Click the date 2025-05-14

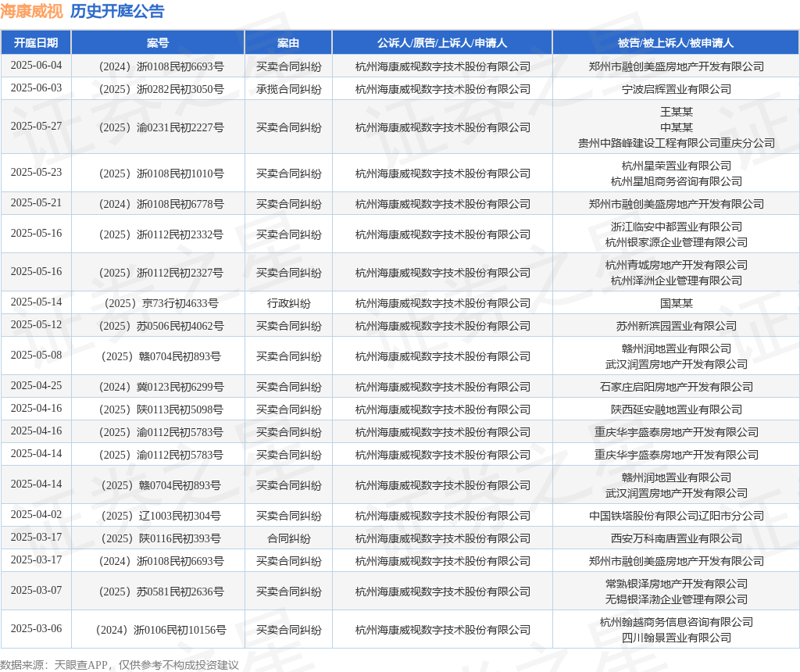click(36, 302)
